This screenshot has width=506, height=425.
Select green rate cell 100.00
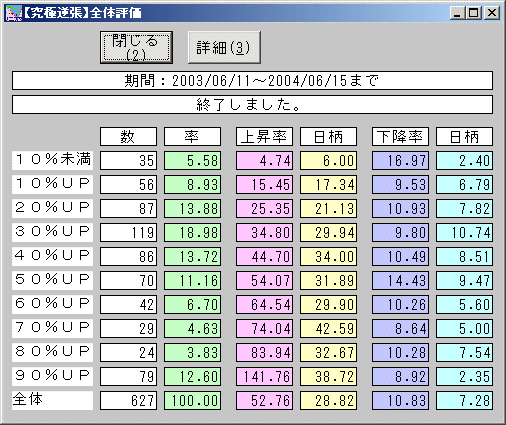click(x=192, y=400)
